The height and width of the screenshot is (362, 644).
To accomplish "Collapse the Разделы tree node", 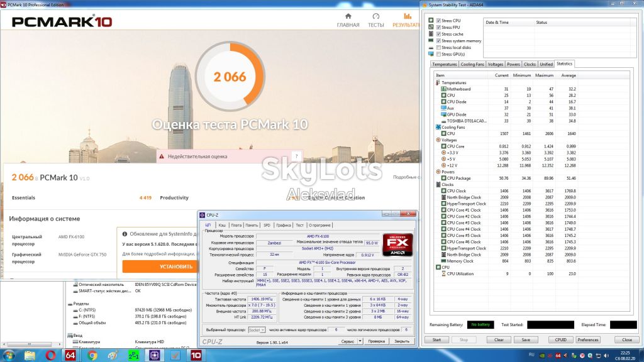I will (70, 304).
